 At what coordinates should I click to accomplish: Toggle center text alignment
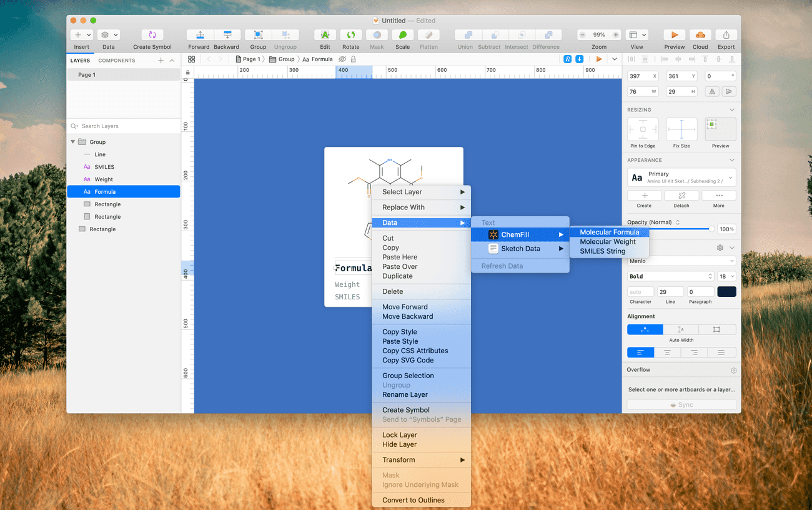point(667,352)
